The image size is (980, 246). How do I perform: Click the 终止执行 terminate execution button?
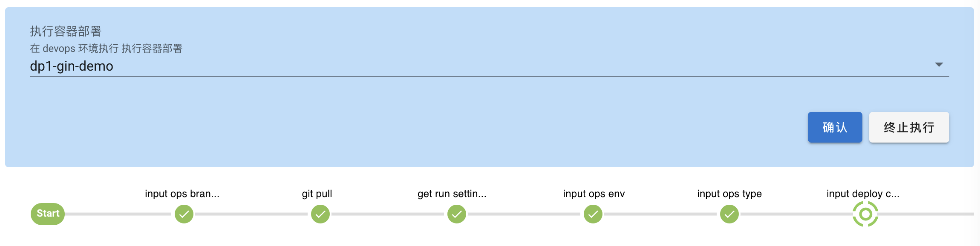click(909, 127)
